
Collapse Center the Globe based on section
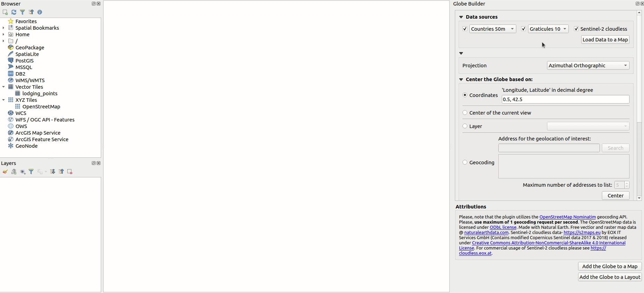pos(461,79)
